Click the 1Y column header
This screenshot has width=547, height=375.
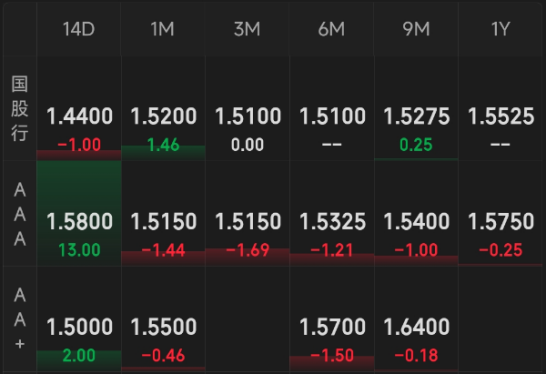pyautogui.click(x=501, y=29)
